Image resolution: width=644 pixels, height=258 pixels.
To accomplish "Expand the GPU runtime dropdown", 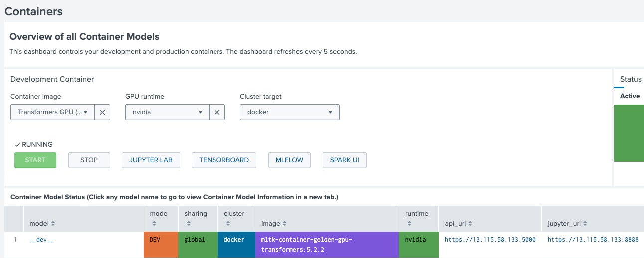I will point(167,112).
